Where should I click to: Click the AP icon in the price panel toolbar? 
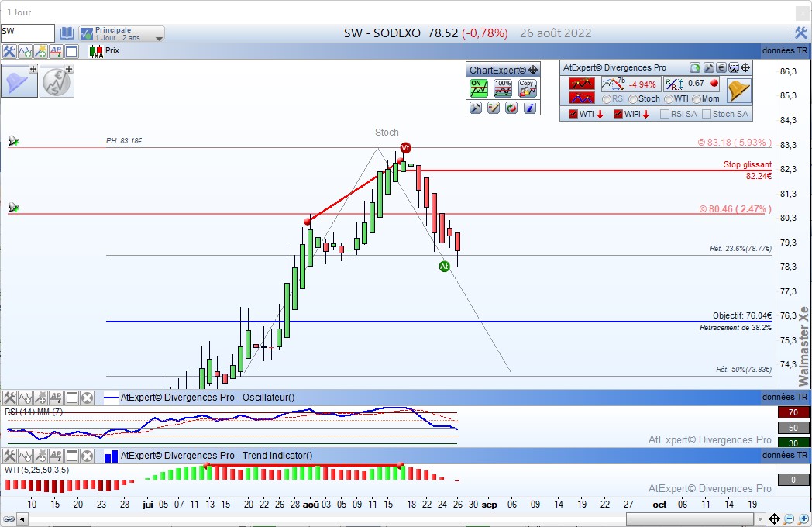pos(56,51)
